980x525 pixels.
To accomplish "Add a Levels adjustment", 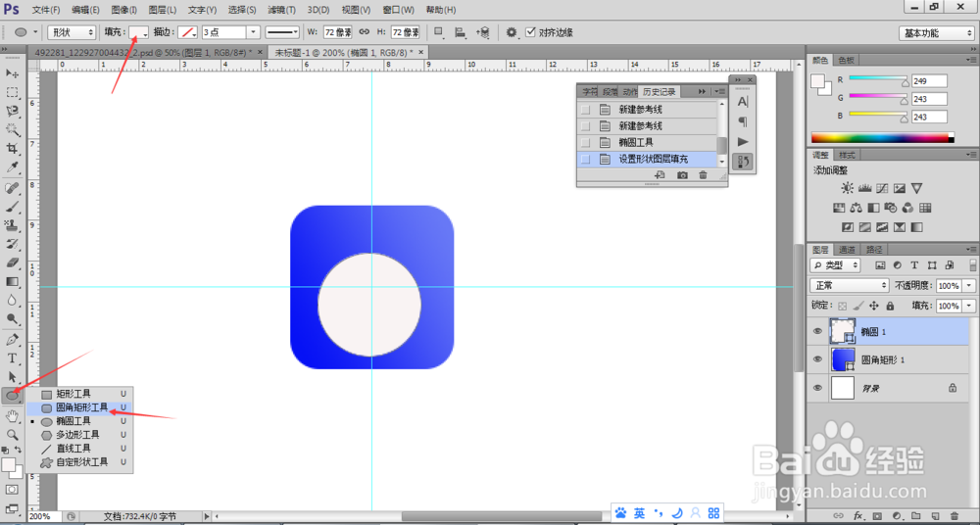I will tap(865, 188).
